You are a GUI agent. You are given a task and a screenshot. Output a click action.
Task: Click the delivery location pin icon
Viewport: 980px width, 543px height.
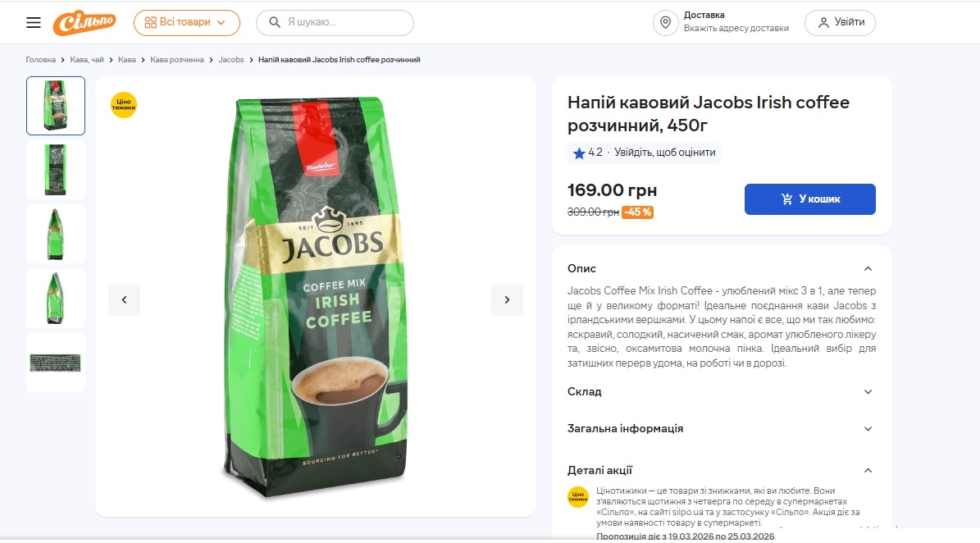(666, 22)
